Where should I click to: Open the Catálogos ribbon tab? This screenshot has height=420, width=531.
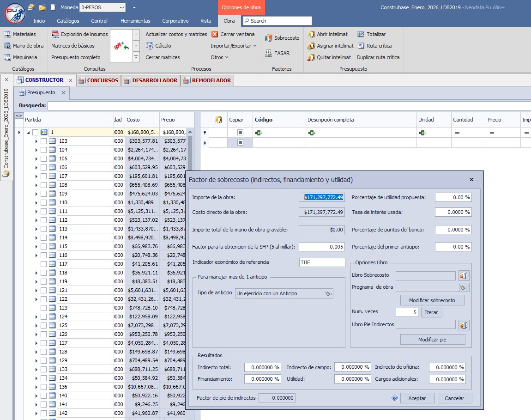[x=68, y=21]
